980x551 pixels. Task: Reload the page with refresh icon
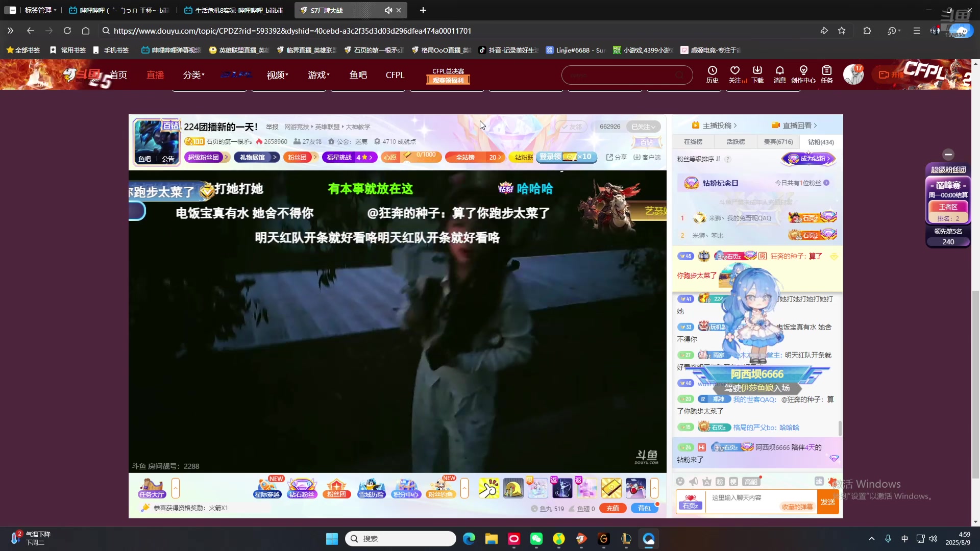point(67,31)
